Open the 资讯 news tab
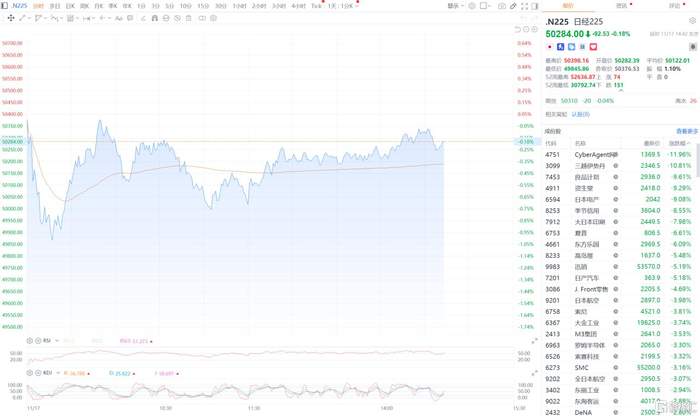 click(x=621, y=5)
